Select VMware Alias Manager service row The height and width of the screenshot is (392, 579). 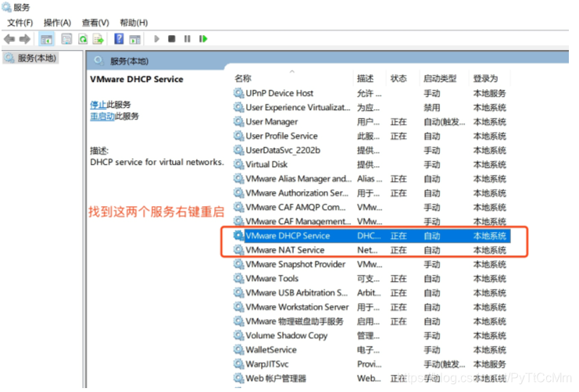[371, 179]
